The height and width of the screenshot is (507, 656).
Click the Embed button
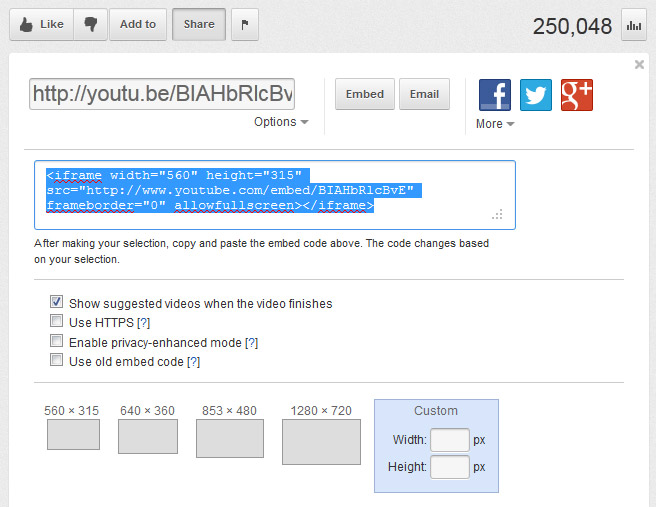(365, 94)
